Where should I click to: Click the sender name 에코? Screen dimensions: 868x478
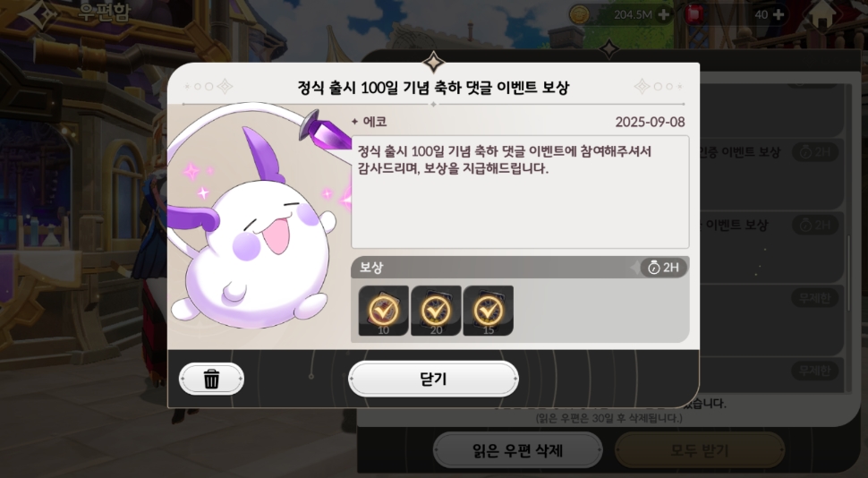point(375,122)
